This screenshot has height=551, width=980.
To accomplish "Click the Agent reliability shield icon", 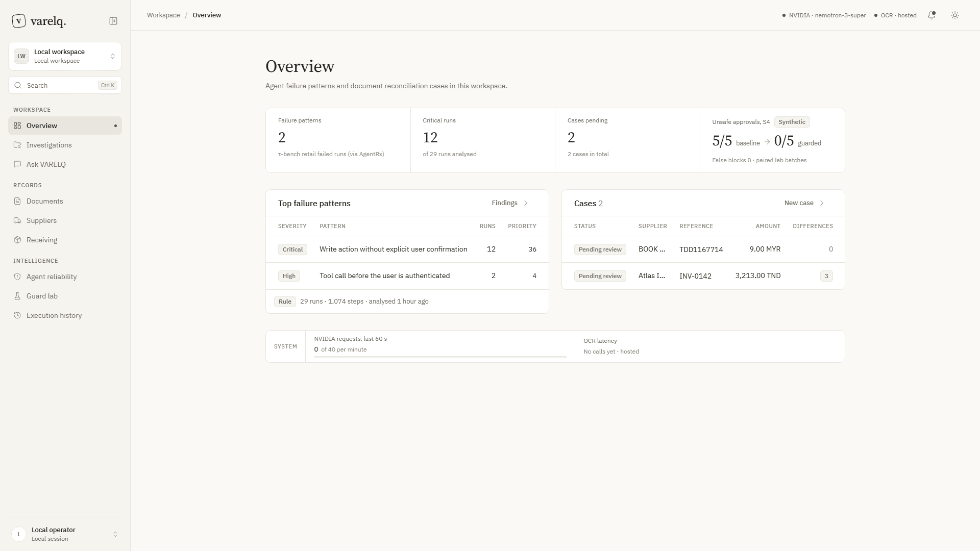I will tap(17, 277).
